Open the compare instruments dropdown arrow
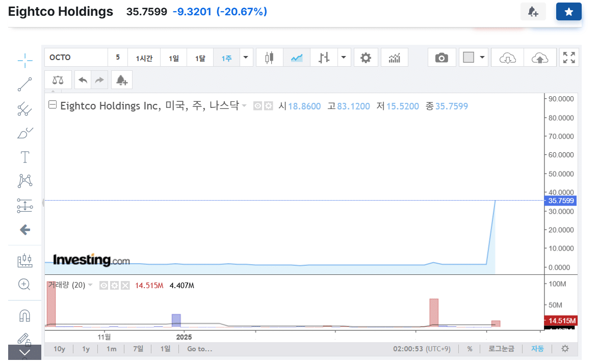This screenshot has width=599, height=364. pos(344,57)
